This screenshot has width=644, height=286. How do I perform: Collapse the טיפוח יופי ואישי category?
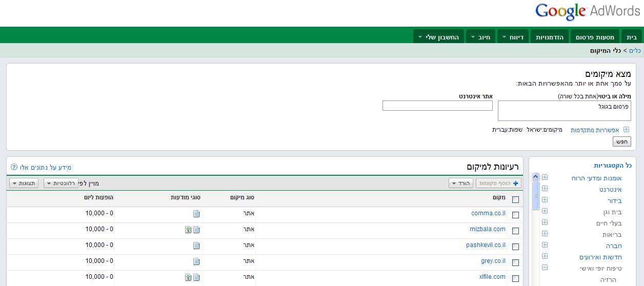tap(545, 268)
